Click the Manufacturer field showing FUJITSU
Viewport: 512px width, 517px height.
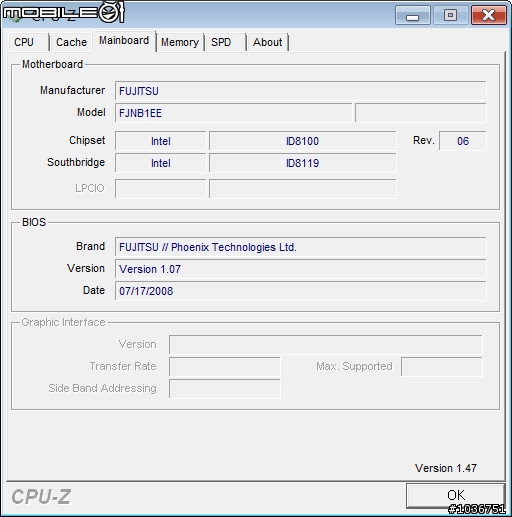click(300, 91)
